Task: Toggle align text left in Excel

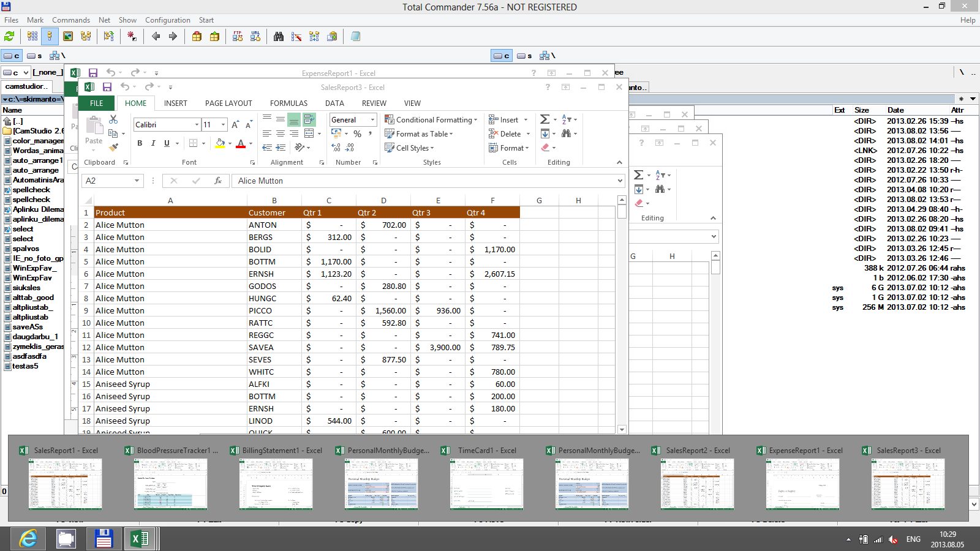Action: coord(267,133)
